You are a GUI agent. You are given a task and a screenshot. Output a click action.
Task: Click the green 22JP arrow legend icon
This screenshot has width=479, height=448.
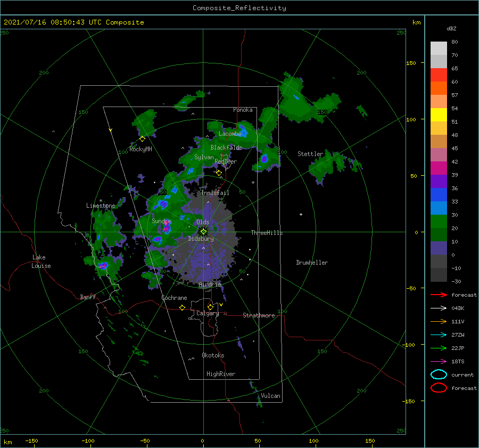439,348
